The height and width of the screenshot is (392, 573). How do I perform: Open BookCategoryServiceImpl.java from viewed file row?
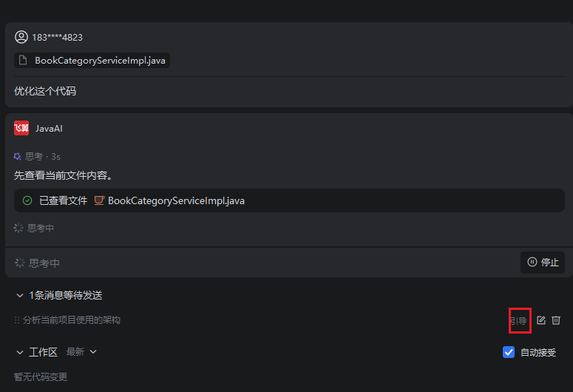click(x=176, y=200)
